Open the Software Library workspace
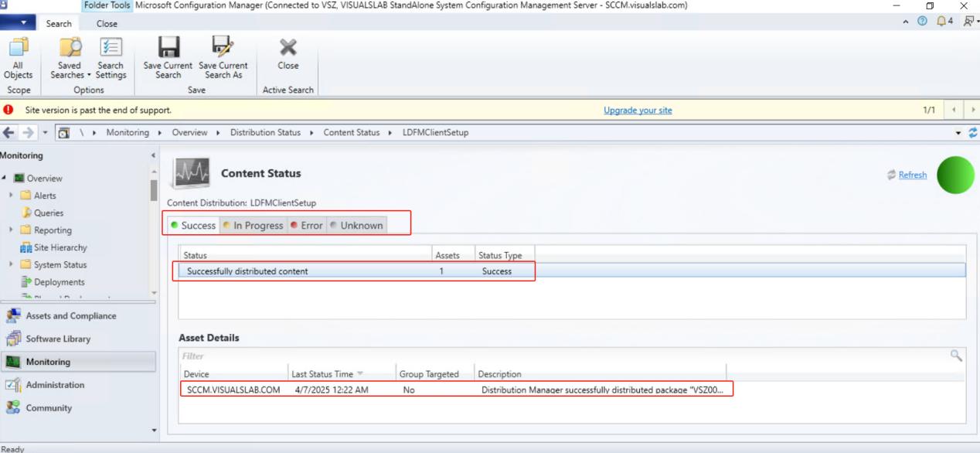The image size is (980, 453). click(58, 339)
